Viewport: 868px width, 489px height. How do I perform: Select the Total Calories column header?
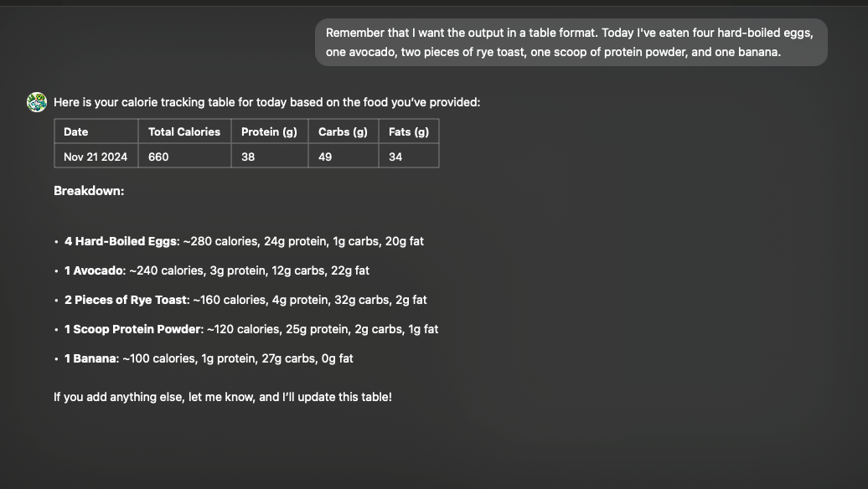(184, 131)
